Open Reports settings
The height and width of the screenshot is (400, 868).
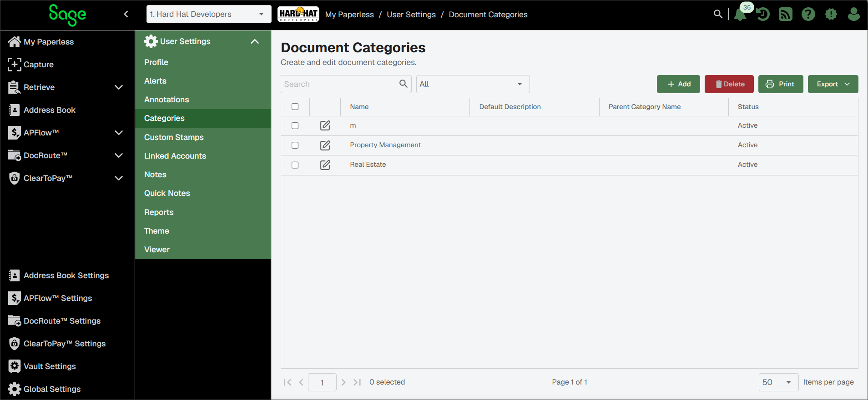(203, 212)
